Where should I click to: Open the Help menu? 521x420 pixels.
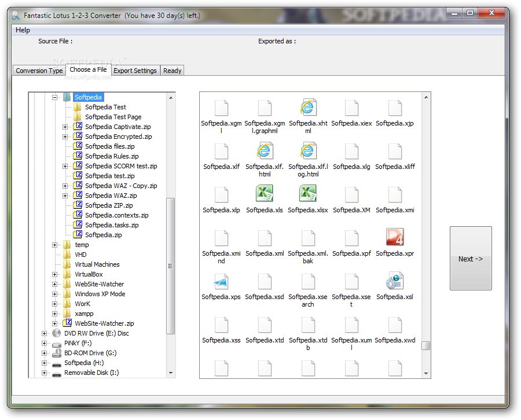tap(23, 30)
